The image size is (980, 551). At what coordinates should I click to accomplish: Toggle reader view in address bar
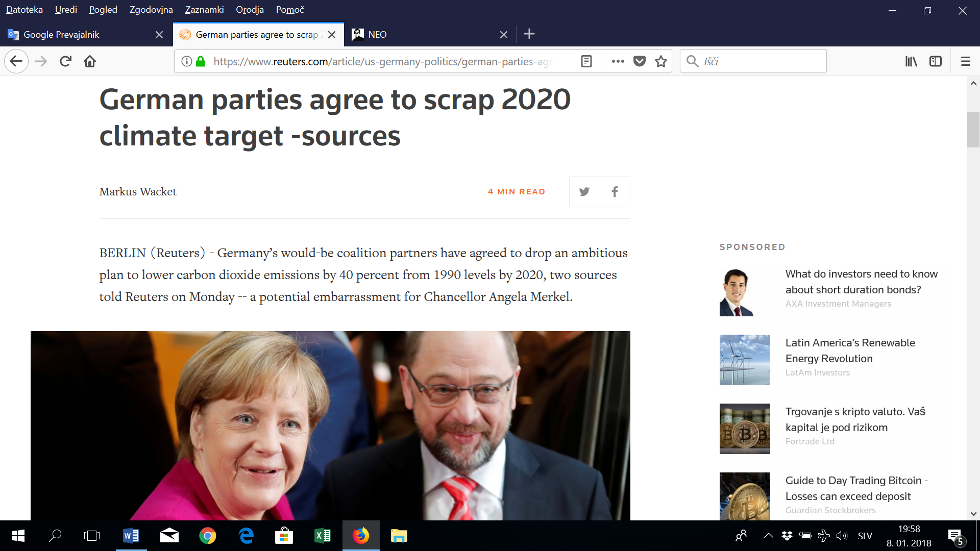[x=586, y=62]
